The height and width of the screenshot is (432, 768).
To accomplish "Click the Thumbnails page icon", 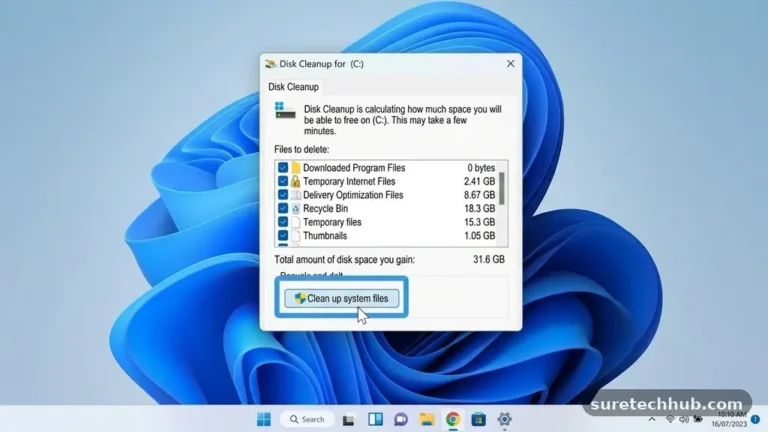I will (295, 236).
